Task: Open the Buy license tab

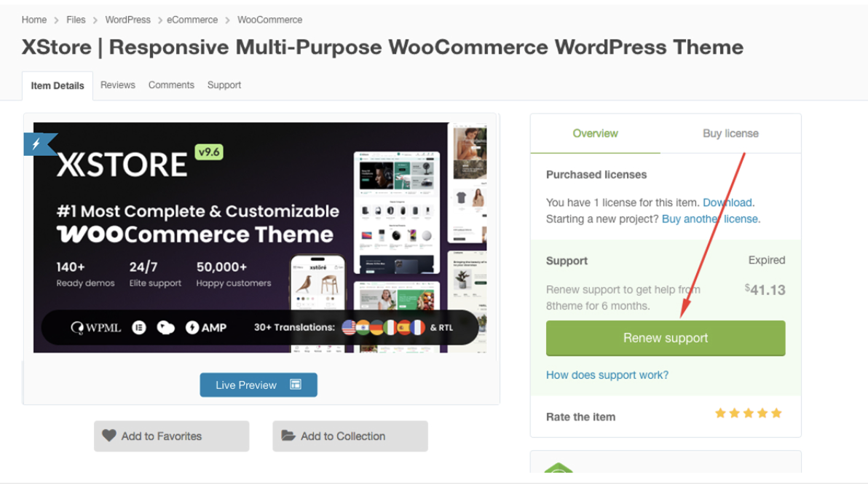Action: tap(730, 133)
